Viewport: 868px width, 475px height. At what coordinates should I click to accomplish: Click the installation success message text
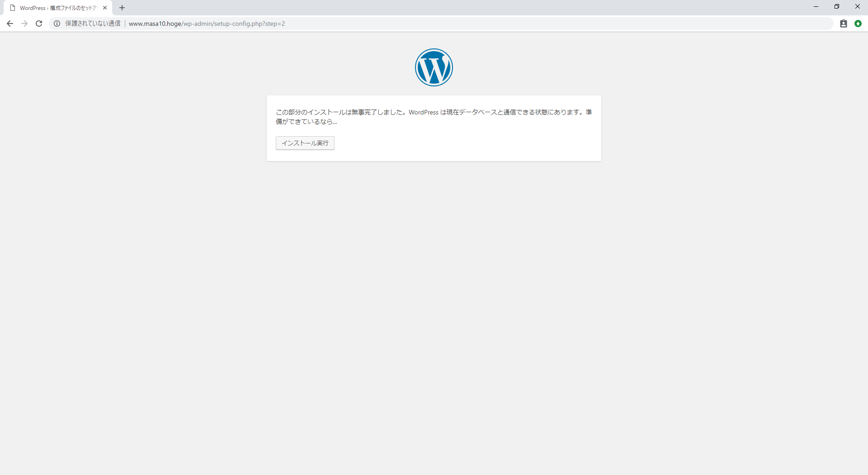[x=434, y=117]
